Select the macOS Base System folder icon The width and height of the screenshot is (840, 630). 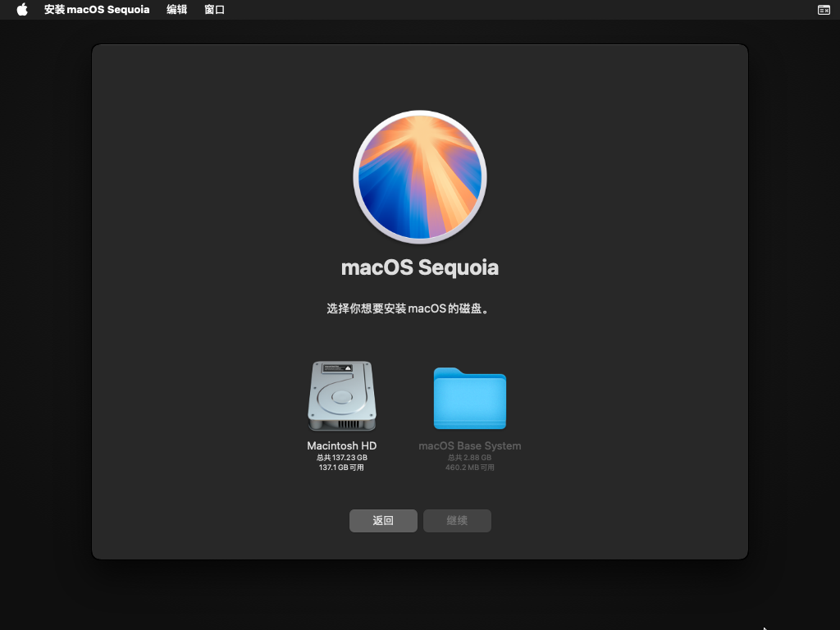[x=470, y=398]
